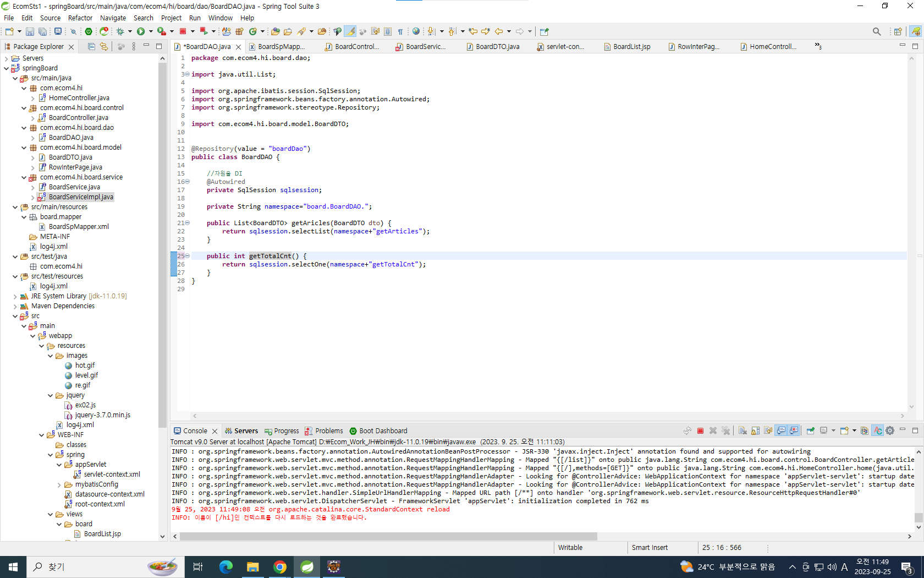Open Package Explorer view menu (three dots)
Image resolution: width=924 pixels, height=578 pixels.
point(134,47)
